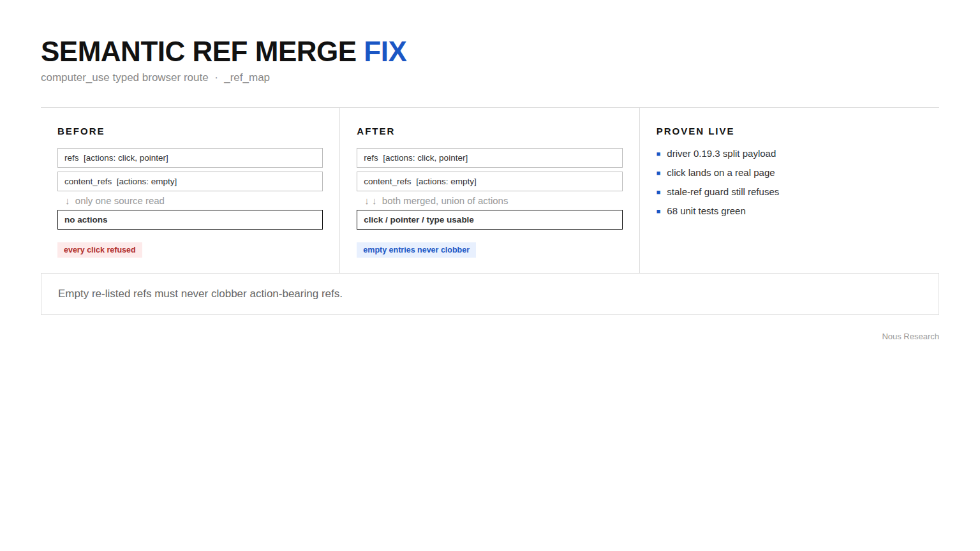The height and width of the screenshot is (551, 980).
Task: Click the refs box under AFTER
Action: pos(489,158)
